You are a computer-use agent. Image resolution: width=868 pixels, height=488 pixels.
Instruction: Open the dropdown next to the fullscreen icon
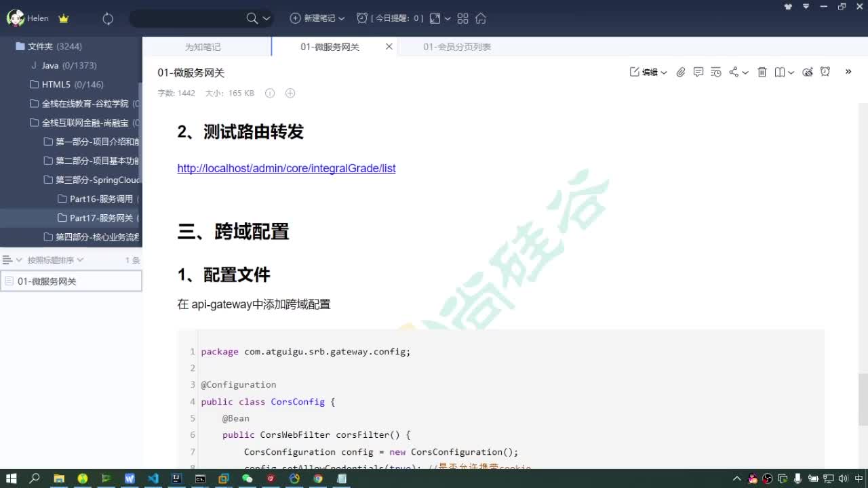448,19
